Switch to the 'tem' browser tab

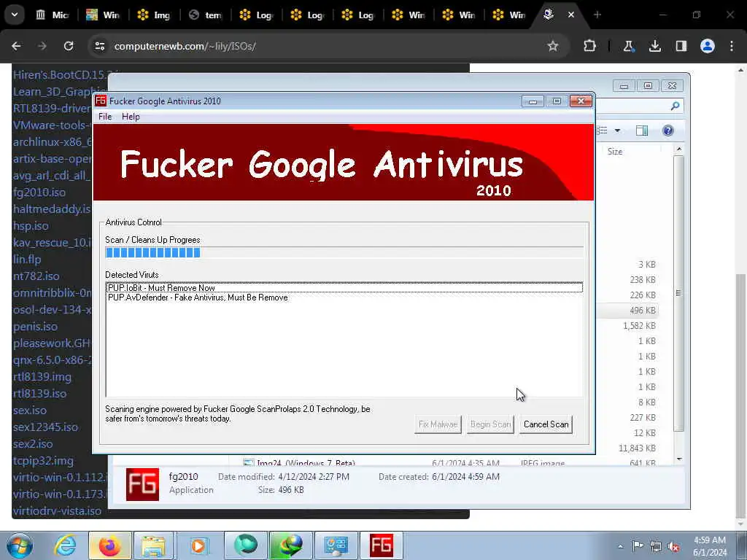tap(205, 15)
